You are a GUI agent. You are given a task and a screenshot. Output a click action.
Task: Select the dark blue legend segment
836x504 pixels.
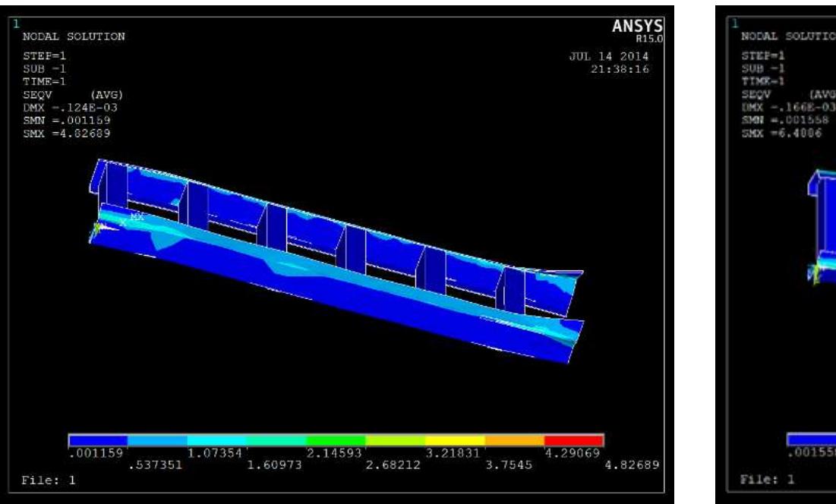[98, 439]
